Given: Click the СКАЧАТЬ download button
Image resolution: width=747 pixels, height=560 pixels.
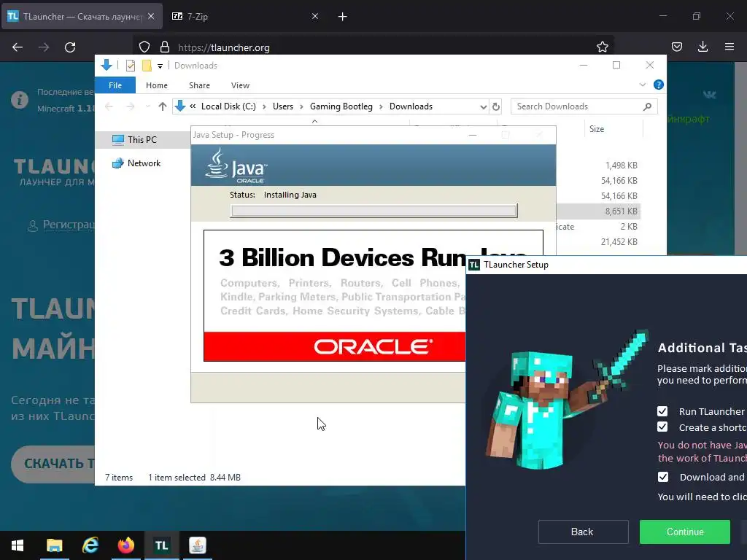Looking at the screenshot, I should [x=53, y=464].
